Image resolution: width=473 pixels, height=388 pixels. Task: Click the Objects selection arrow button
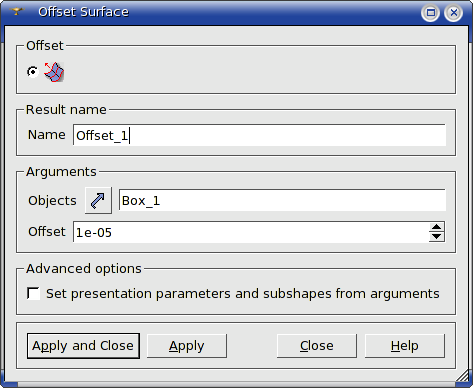pyautogui.click(x=98, y=201)
